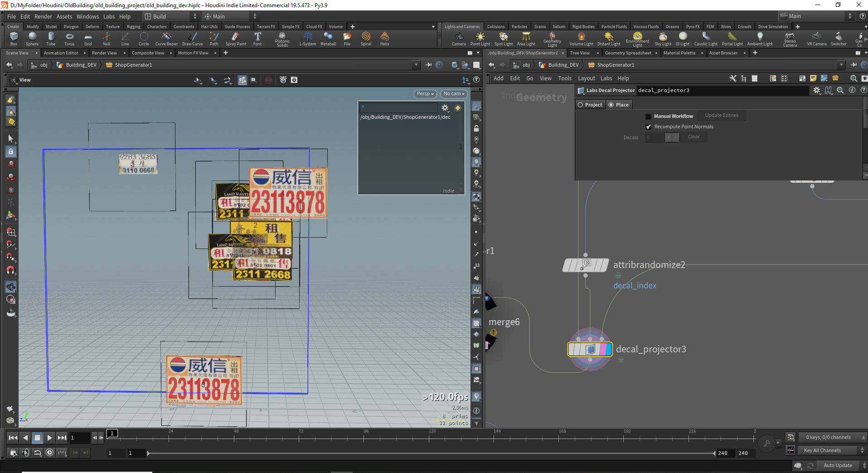The image size is (868, 473).
Task: Select the Sphere shelf tool
Action: [x=32, y=39]
